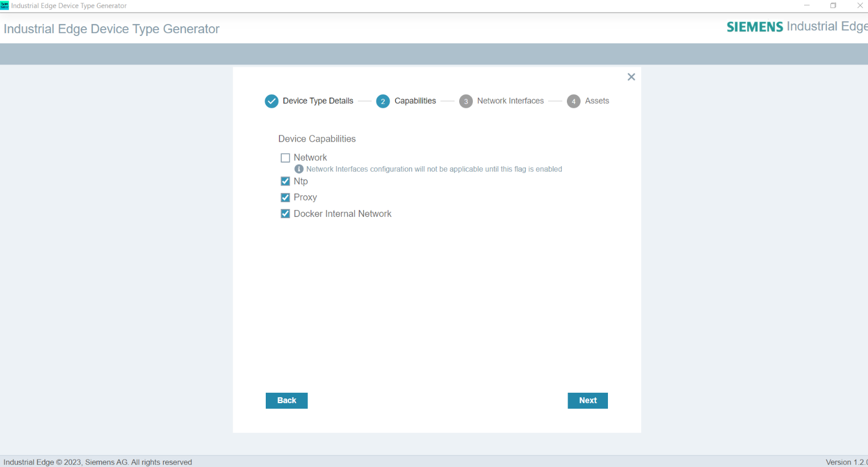
Task: Click the Next button to proceed
Action: (587, 400)
